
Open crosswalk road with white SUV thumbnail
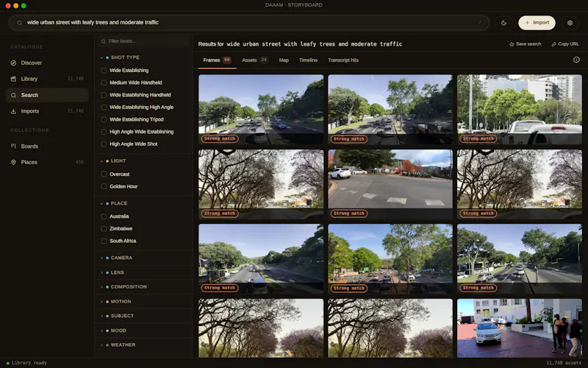click(390, 185)
